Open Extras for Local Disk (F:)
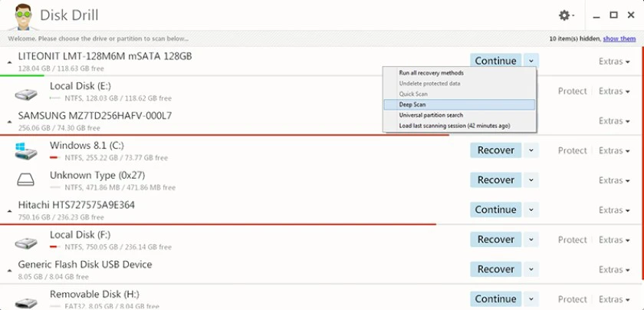The image size is (644, 310). click(614, 240)
